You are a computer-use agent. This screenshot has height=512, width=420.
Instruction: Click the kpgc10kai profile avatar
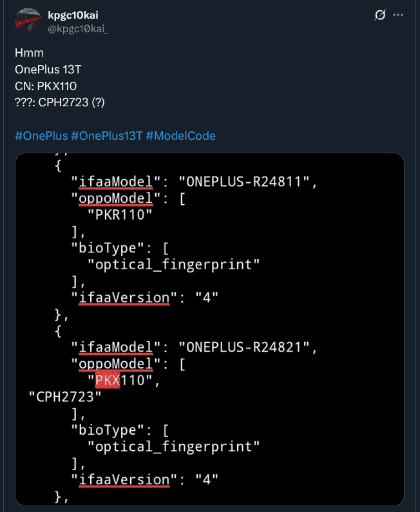(26, 21)
